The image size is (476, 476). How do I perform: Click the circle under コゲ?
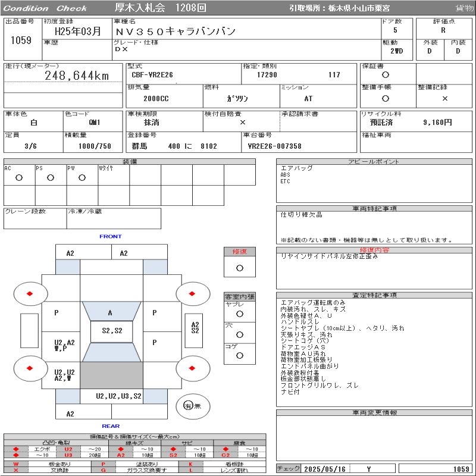point(240,355)
